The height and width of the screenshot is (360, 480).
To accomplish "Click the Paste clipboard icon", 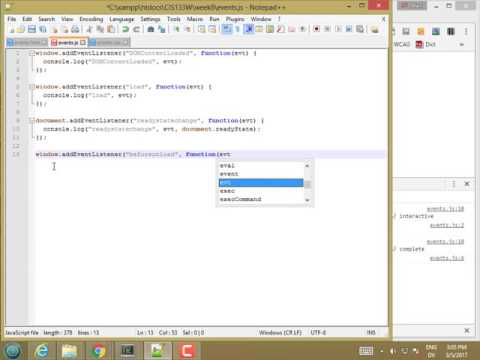I will pyautogui.click(x=111, y=30).
